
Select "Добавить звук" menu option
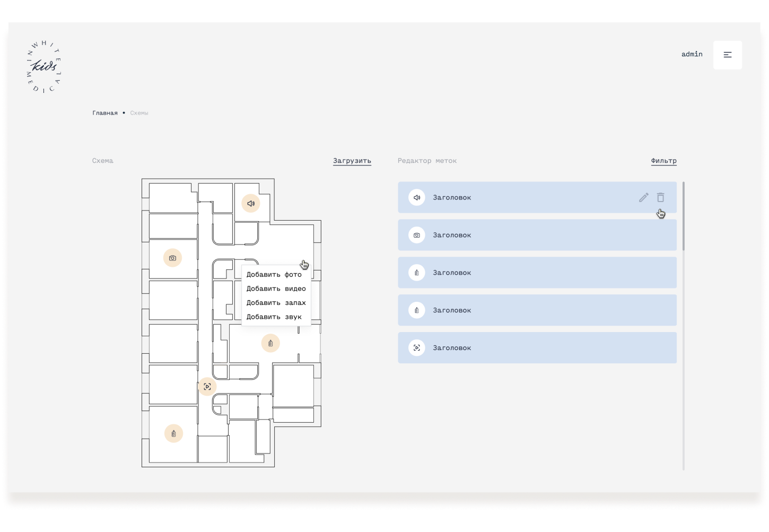(x=274, y=317)
